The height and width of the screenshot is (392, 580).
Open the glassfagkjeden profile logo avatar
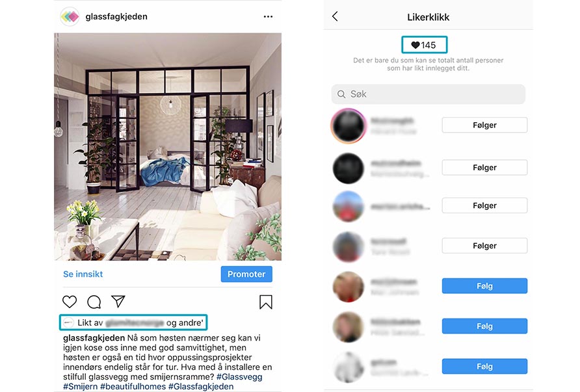pyautogui.click(x=70, y=17)
